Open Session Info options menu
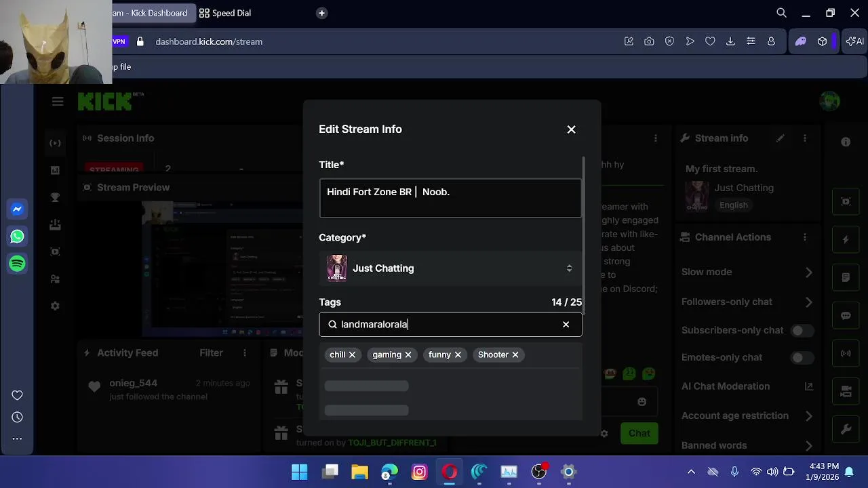The width and height of the screenshot is (868, 488). pos(655,138)
